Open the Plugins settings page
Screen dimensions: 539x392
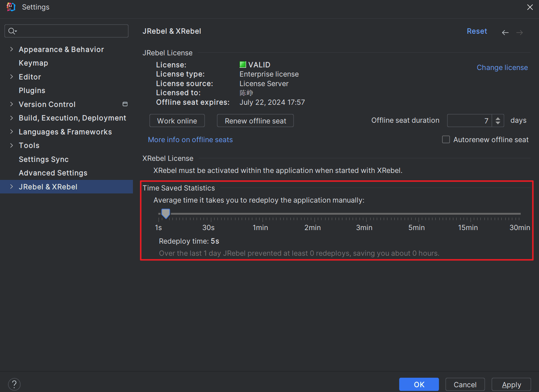point(32,90)
